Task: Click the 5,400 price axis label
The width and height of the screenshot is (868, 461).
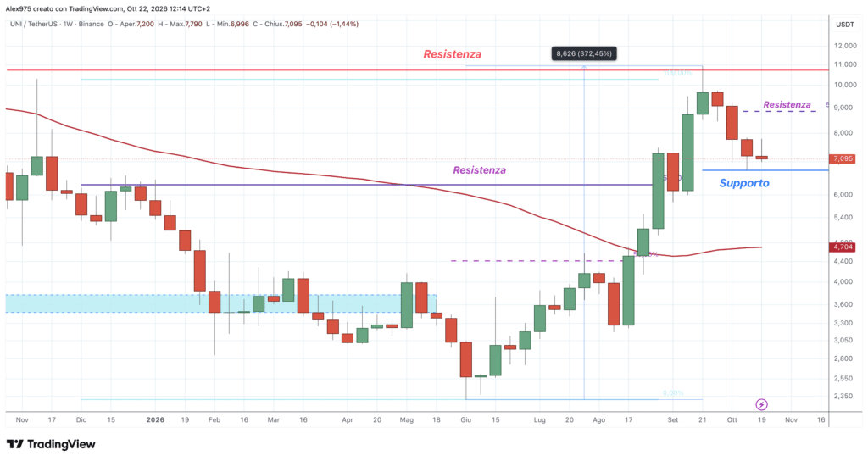Action: (x=843, y=218)
